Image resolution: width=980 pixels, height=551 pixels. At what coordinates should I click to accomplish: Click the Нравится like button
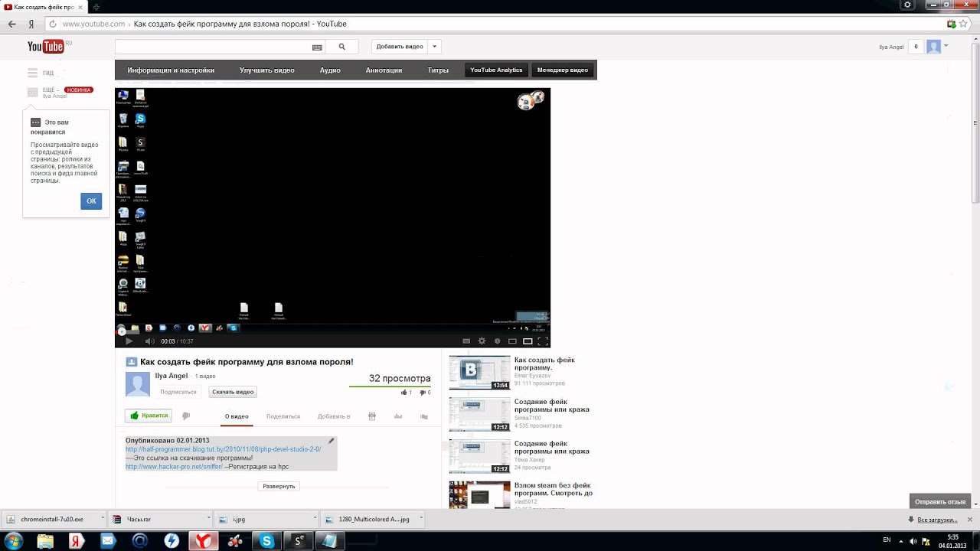pyautogui.click(x=149, y=416)
